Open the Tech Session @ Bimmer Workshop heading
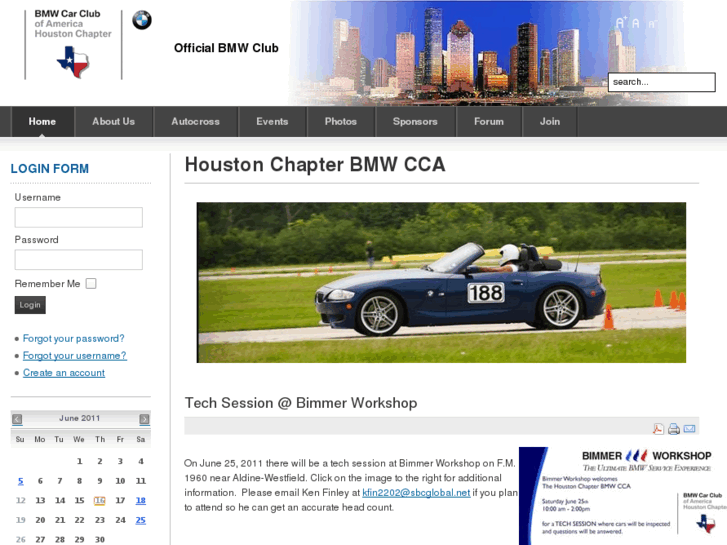The height and width of the screenshot is (545, 727). (301, 403)
